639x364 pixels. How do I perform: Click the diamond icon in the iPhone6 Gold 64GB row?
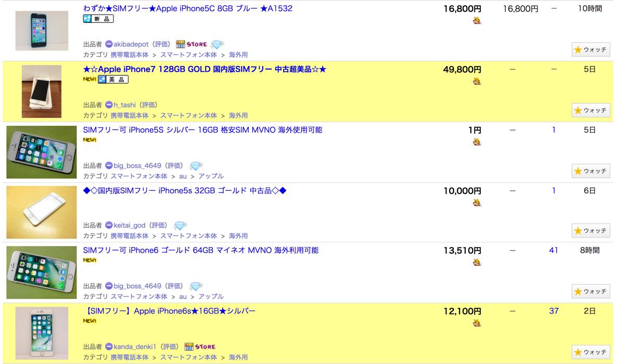[x=196, y=285]
